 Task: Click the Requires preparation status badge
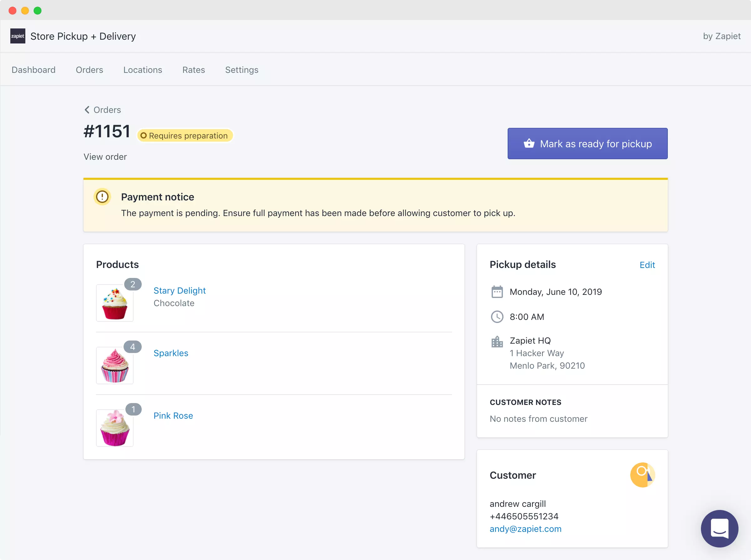[185, 136]
